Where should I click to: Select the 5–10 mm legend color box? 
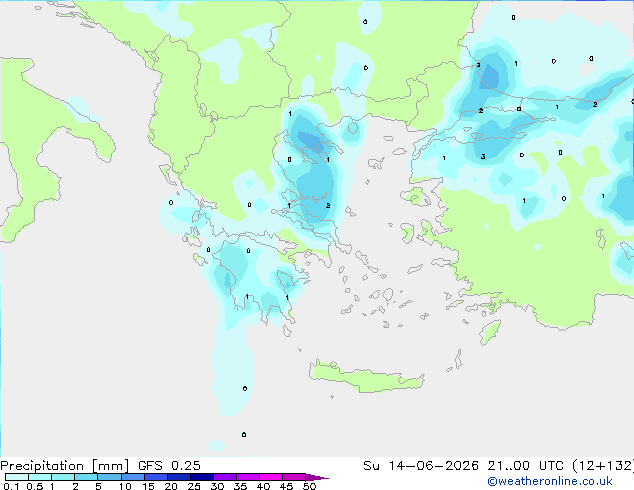click(x=109, y=477)
